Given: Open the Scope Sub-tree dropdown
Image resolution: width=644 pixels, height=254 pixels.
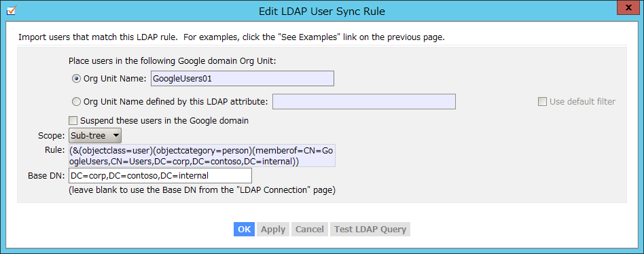Looking at the screenshot, I should click(95, 135).
